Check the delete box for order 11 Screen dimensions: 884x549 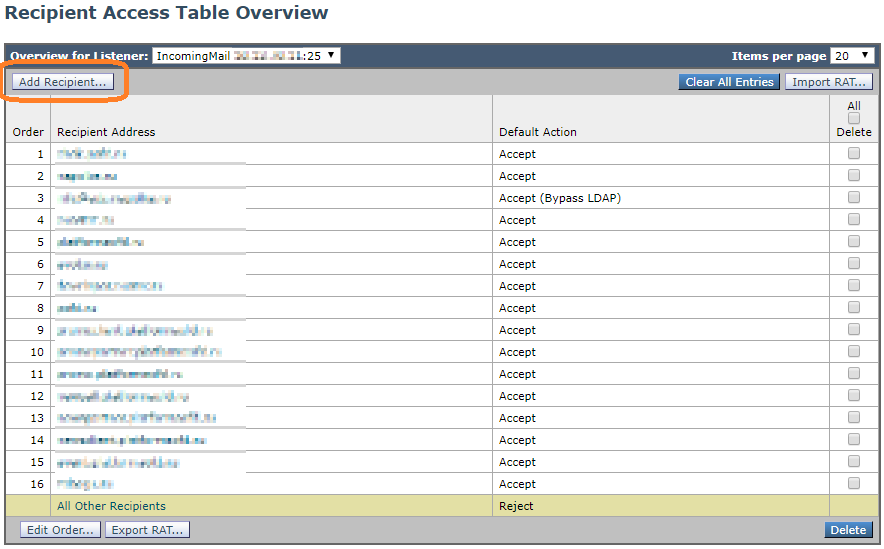pos(854,373)
